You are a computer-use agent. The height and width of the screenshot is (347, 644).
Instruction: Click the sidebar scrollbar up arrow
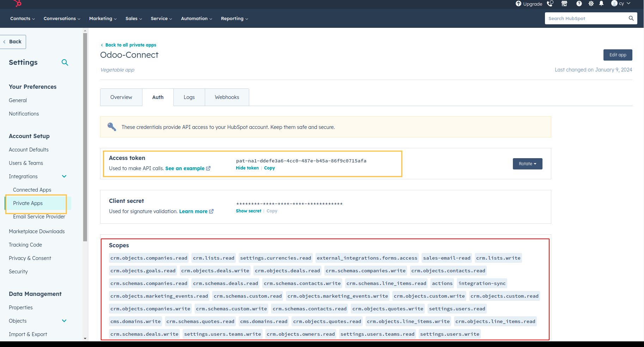(85, 31)
